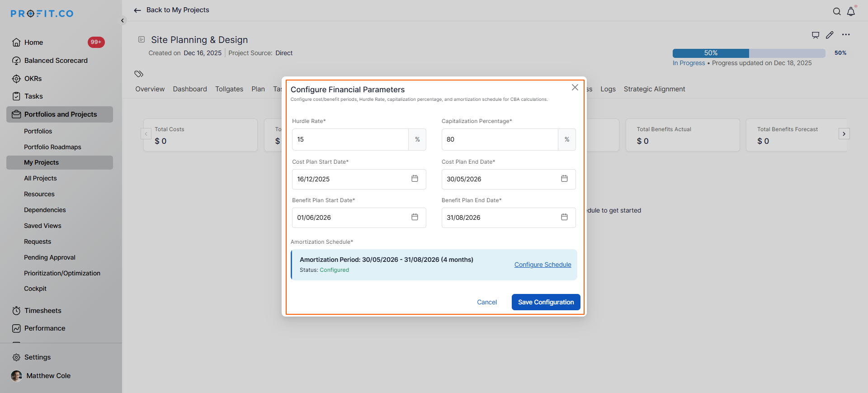Viewport: 868px width, 393px height.
Task: Collapse the left sidebar chevron
Action: [123, 20]
